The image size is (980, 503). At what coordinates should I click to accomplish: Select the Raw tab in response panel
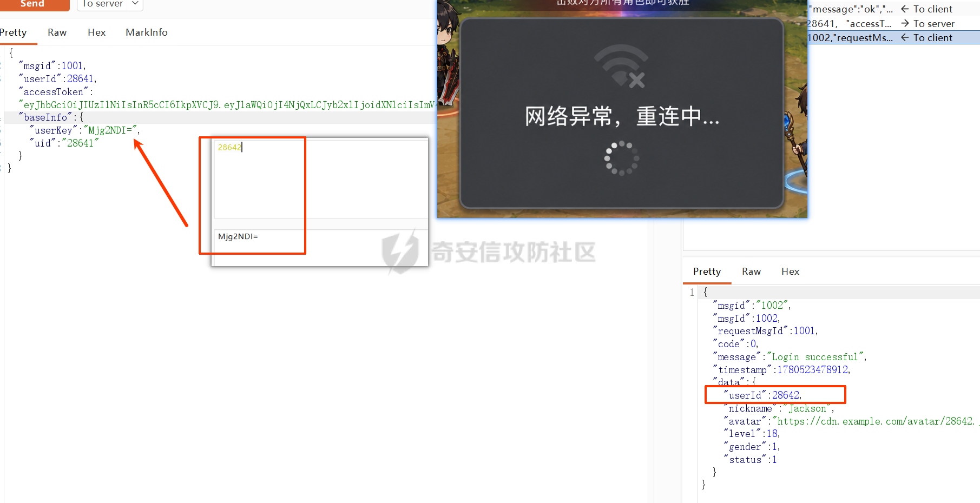[x=751, y=272]
